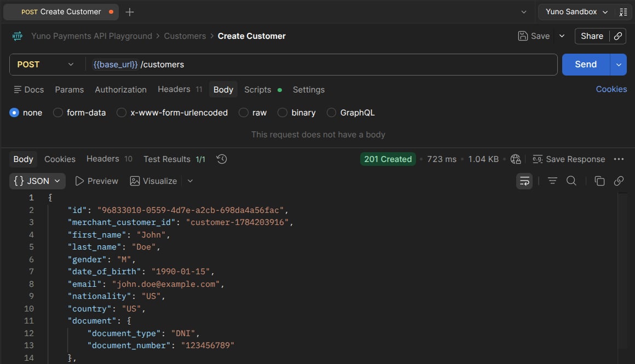The image size is (635, 364).
Task: Expand the Send options arrow
Action: (619, 65)
